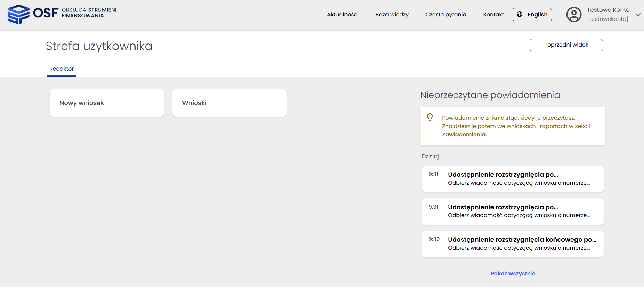The image size is (644, 288).
Task: Click the globe icon in the English button
Action: [x=520, y=15]
